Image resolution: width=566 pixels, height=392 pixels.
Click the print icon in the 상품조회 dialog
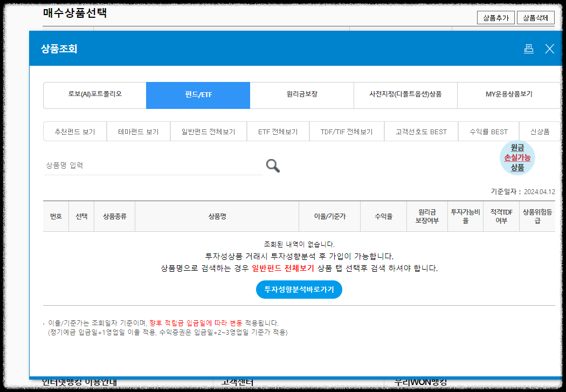(x=529, y=49)
